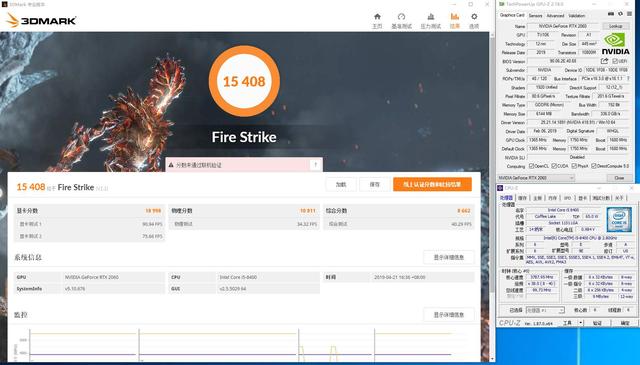
Task: Click the 验证 (Validate) button in CPU-Z
Action: (x=597, y=323)
